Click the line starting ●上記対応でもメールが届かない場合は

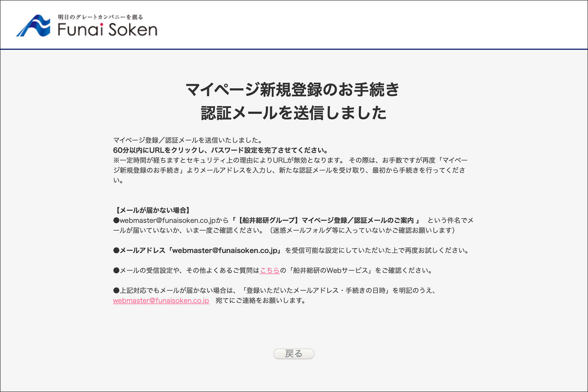click(x=275, y=291)
